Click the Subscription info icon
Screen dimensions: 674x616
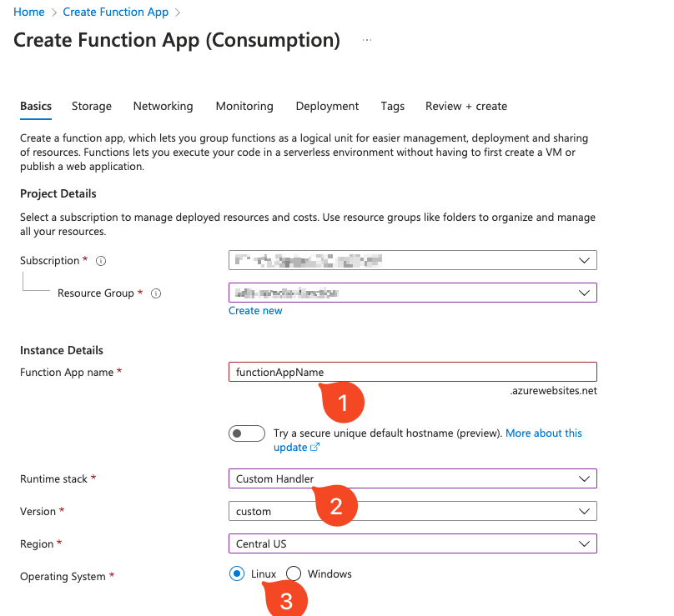coord(101,261)
